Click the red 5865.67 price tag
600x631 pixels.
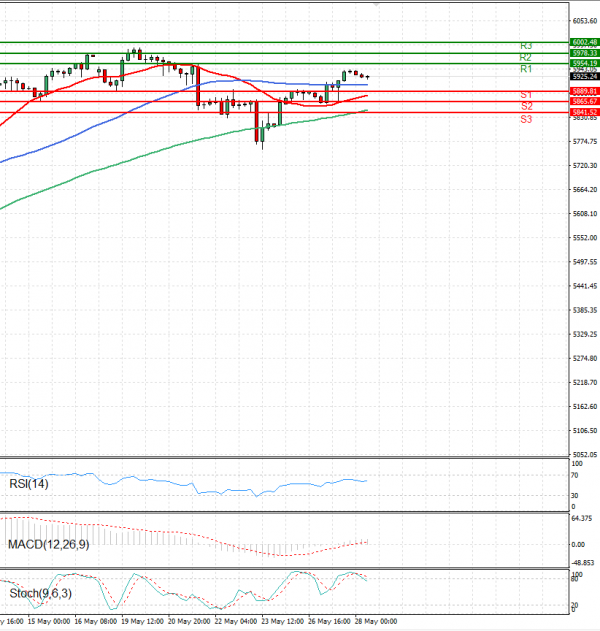(585, 101)
